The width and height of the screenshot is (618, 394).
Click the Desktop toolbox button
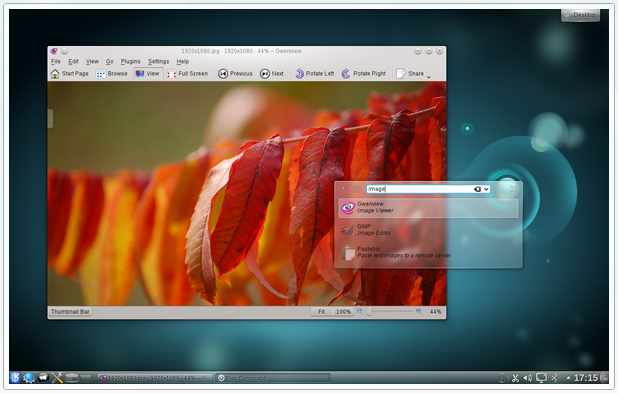pyautogui.click(x=580, y=15)
